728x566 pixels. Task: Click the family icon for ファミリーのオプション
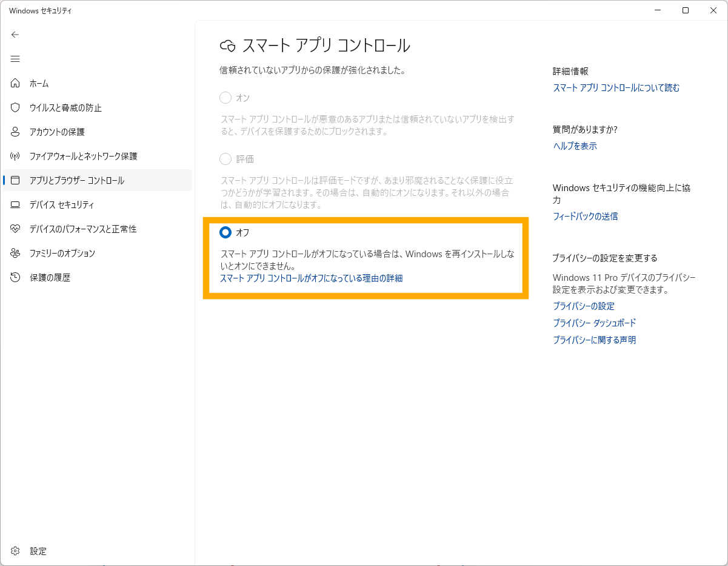point(16,253)
